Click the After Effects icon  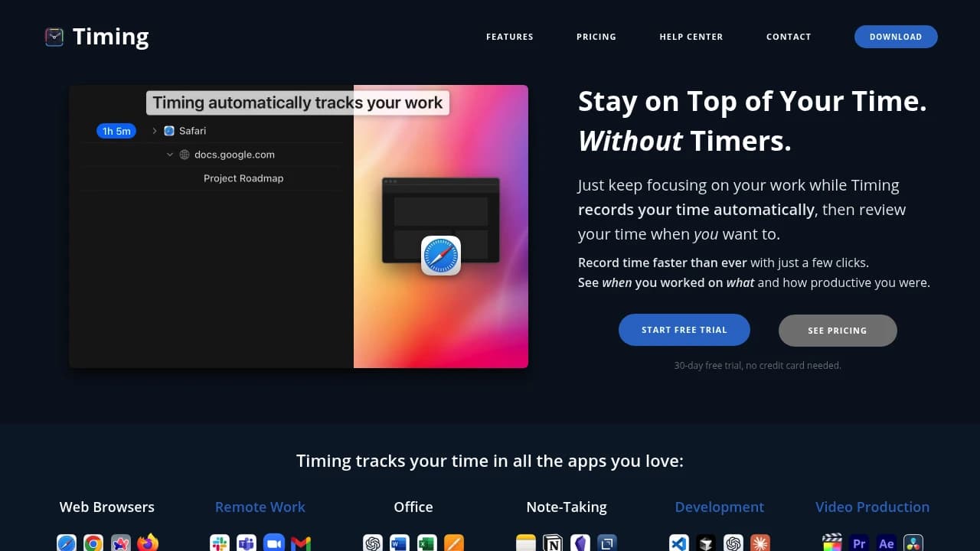click(x=887, y=543)
